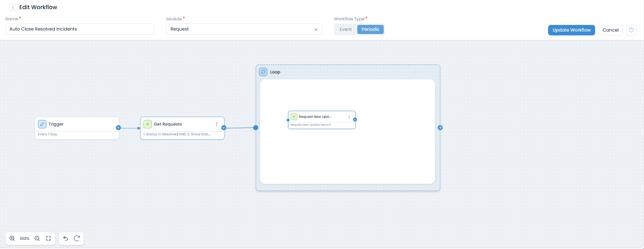This screenshot has height=249, width=644.
Task: Click the zoom out magnifier icon
Action: (37, 238)
